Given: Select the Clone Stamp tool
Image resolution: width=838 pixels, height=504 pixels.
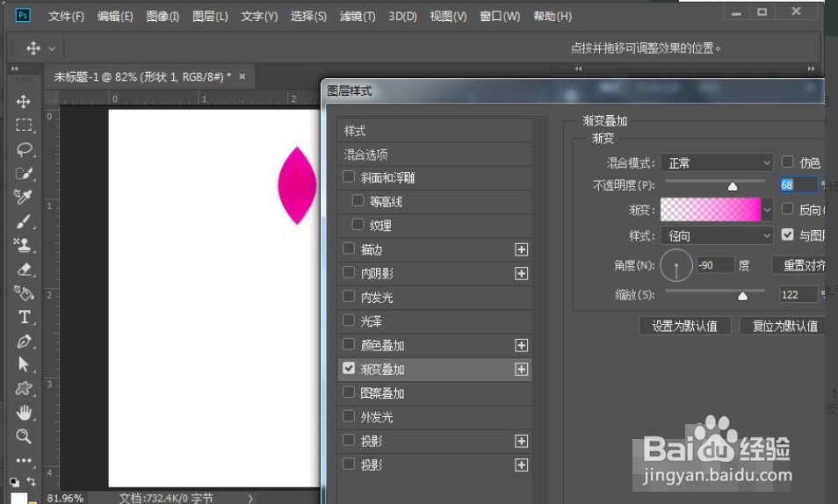Looking at the screenshot, I should [x=24, y=245].
